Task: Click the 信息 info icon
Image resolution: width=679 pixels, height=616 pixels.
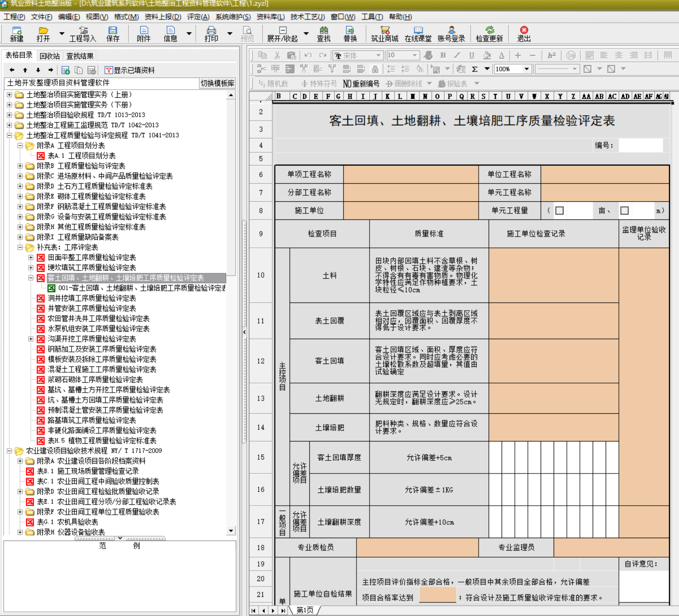Action: 170,34
